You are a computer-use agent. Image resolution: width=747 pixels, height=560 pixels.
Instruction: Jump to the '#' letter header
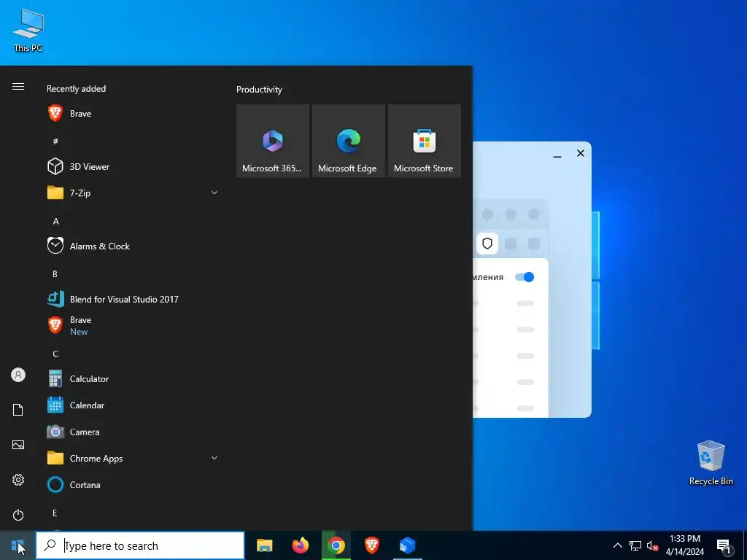tap(55, 141)
